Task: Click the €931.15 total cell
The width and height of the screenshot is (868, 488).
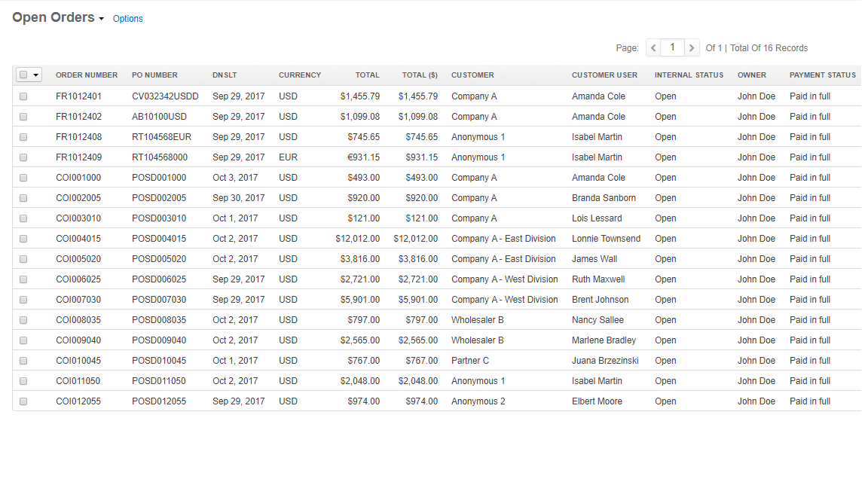Action: pyautogui.click(x=363, y=157)
